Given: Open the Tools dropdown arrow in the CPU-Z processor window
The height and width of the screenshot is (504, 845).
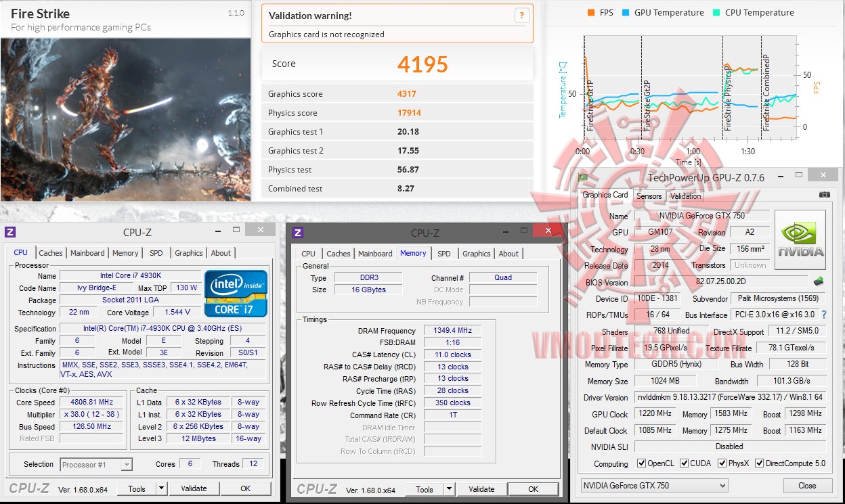Looking at the screenshot, I should pyautogui.click(x=161, y=488).
